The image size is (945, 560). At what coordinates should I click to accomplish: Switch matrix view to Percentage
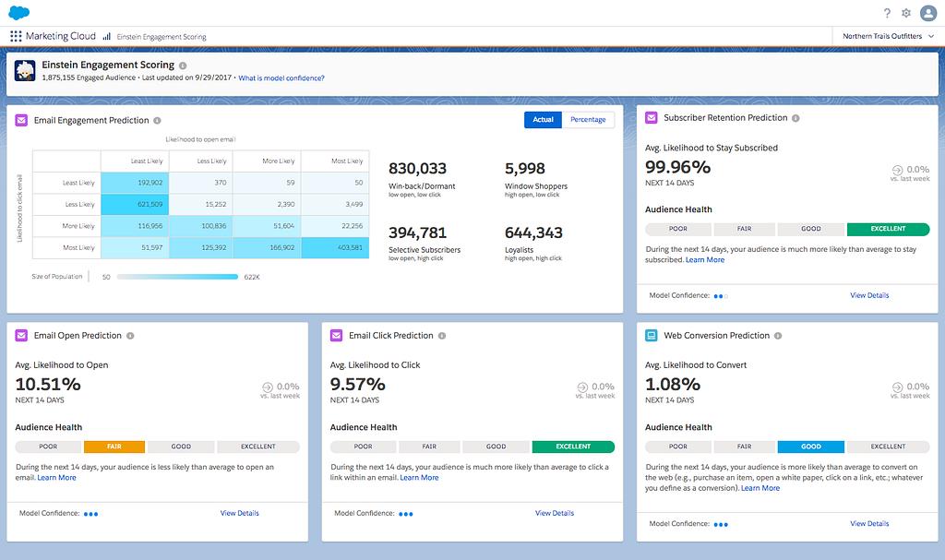coord(588,120)
